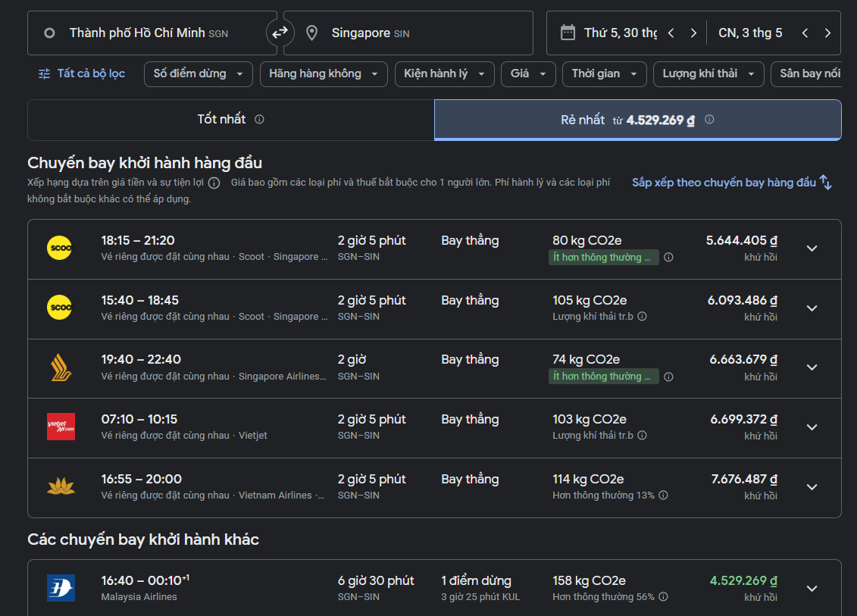Viewport: 857px width, 616px height.
Task: Click the Tất cả bộ lọc filter icon
Action: click(x=44, y=73)
